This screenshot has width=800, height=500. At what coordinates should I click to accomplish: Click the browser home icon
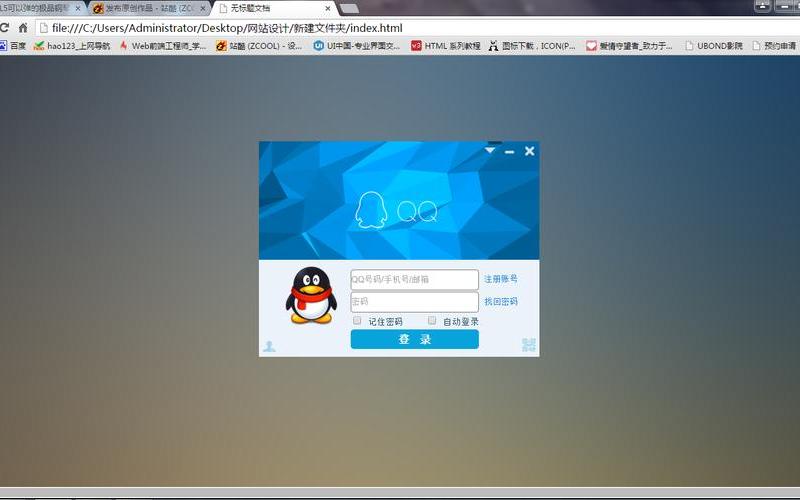click(x=23, y=28)
